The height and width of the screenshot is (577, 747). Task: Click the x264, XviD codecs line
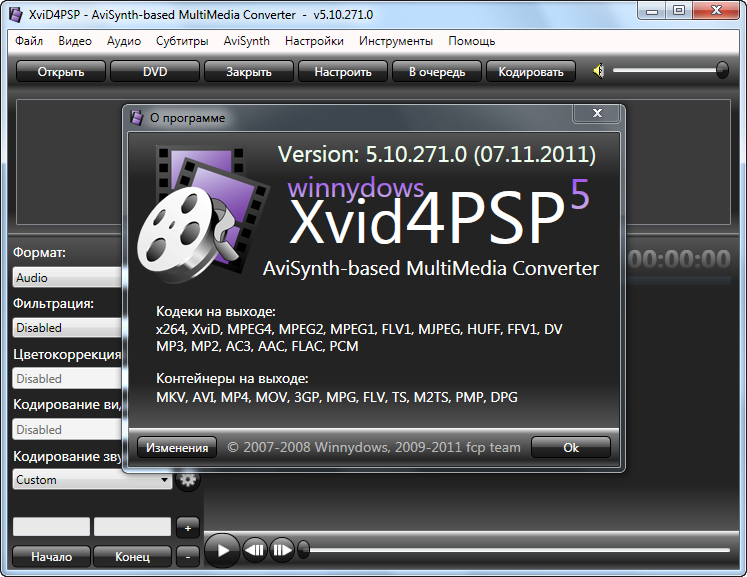(359, 329)
